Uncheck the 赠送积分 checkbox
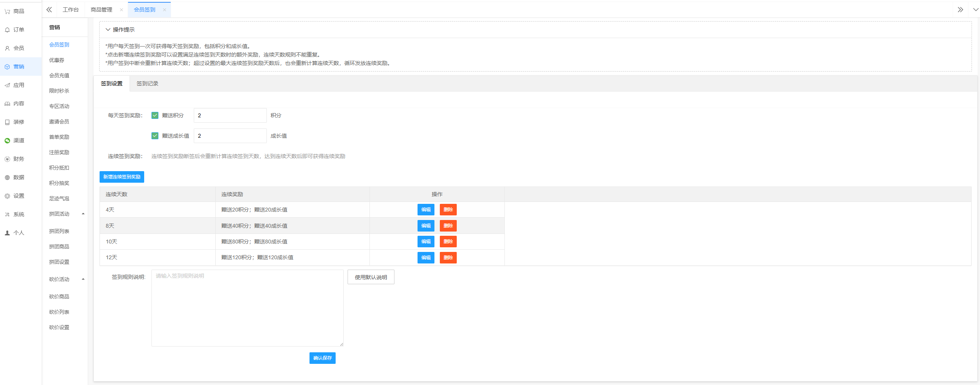 [x=155, y=115]
